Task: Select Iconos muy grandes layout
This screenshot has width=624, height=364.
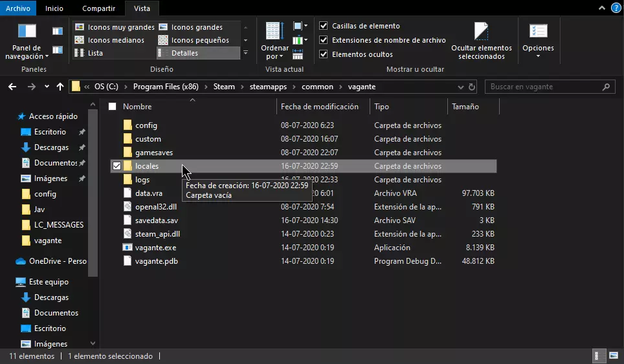Action: [115, 27]
